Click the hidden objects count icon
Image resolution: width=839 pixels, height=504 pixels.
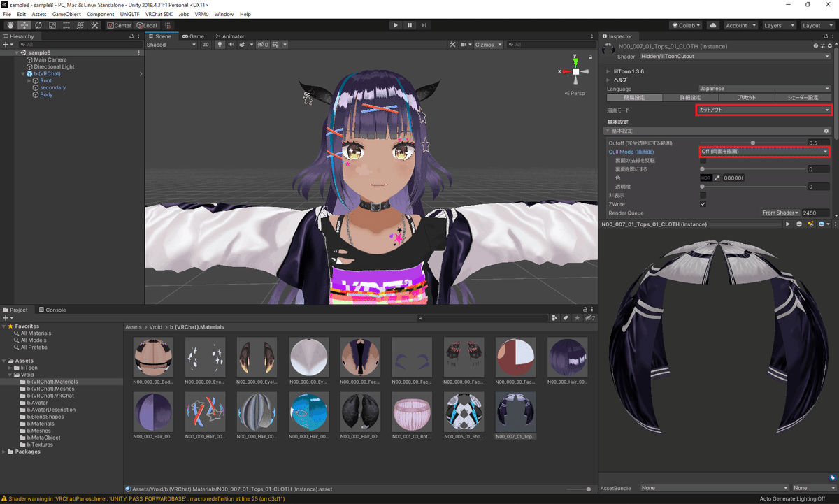pos(262,45)
